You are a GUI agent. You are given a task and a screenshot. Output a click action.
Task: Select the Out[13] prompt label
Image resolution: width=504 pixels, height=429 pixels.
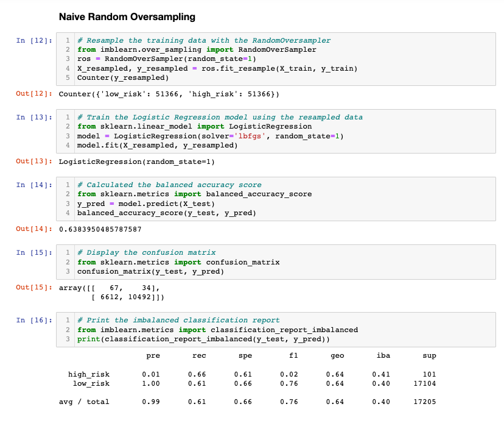click(34, 161)
